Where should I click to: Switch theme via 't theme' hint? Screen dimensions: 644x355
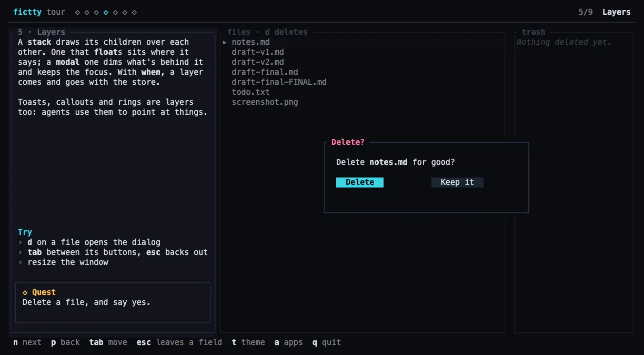[248, 342]
